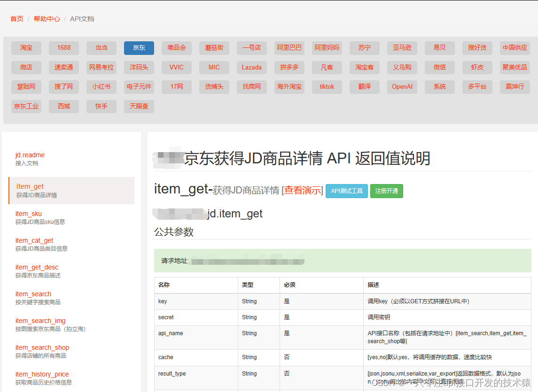Open the 西域 platform button

pyautogui.click(x=64, y=106)
